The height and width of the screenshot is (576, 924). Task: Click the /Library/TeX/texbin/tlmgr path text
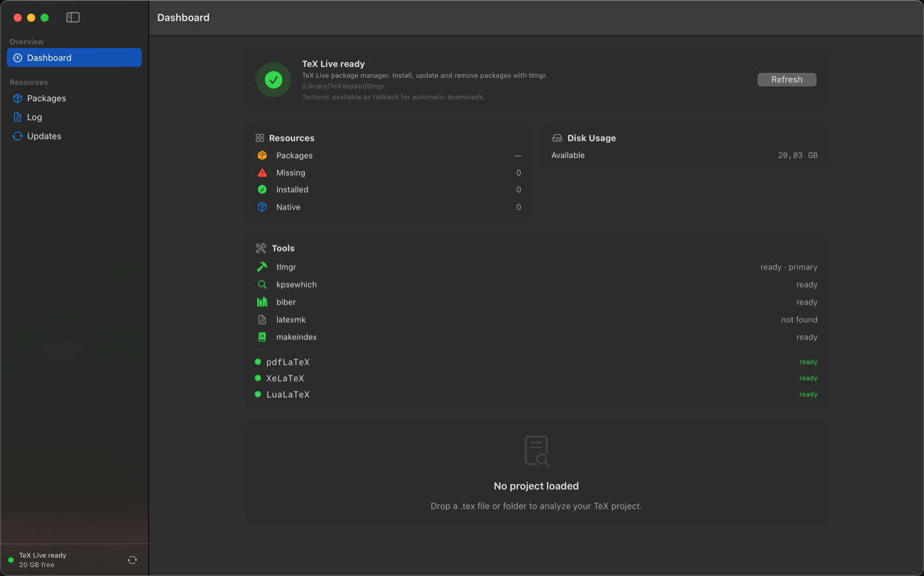[x=343, y=86]
